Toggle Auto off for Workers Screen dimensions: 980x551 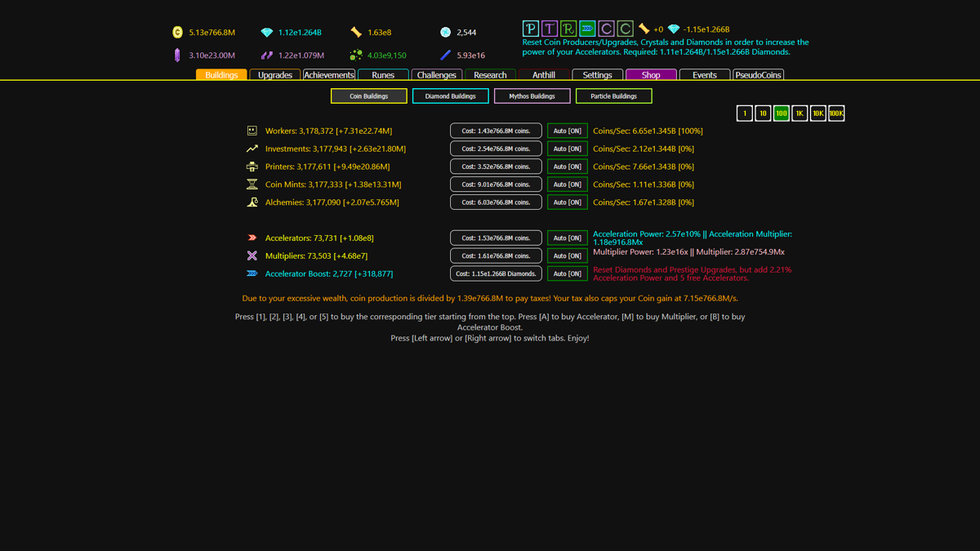[567, 130]
